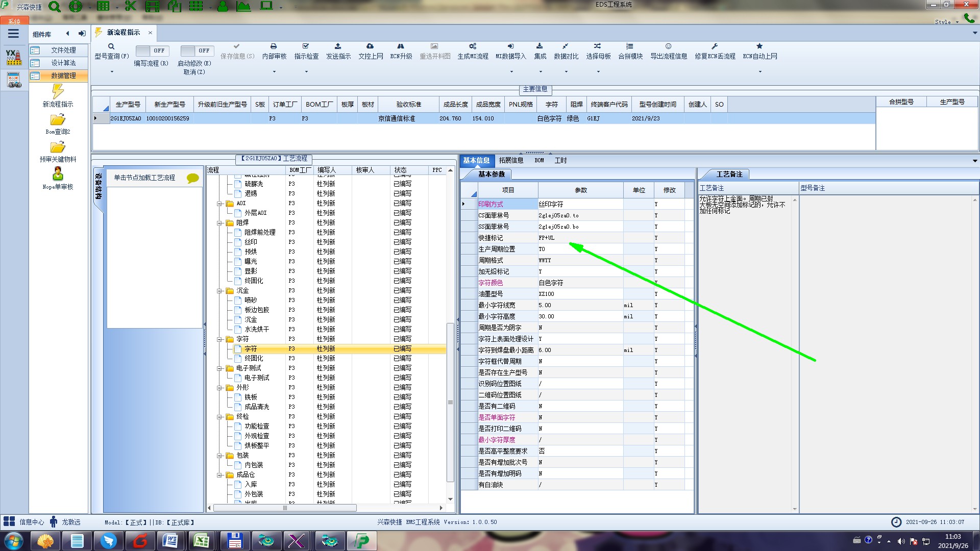This screenshot has width=980, height=551.
Task: Click the 数据管理 sidebar item
Action: (63, 76)
